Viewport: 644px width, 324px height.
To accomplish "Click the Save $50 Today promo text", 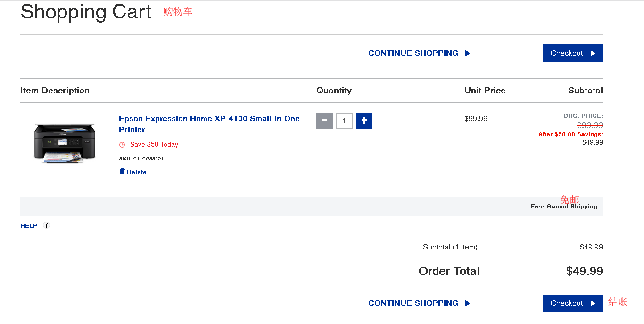I will [154, 144].
